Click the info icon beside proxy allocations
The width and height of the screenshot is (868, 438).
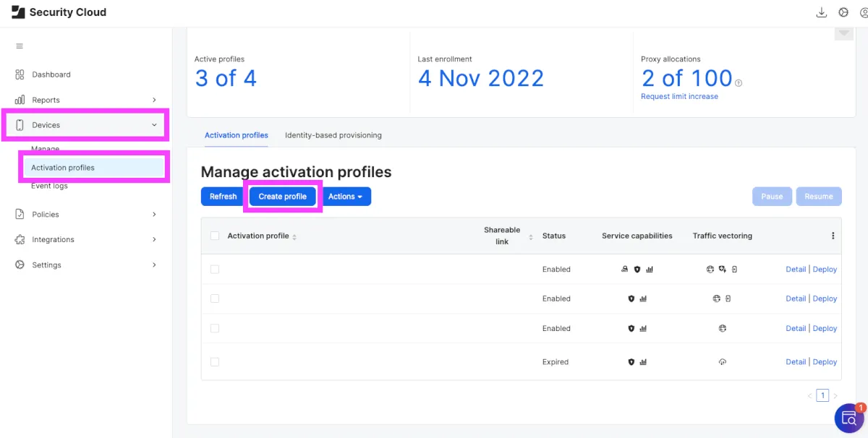coord(739,83)
